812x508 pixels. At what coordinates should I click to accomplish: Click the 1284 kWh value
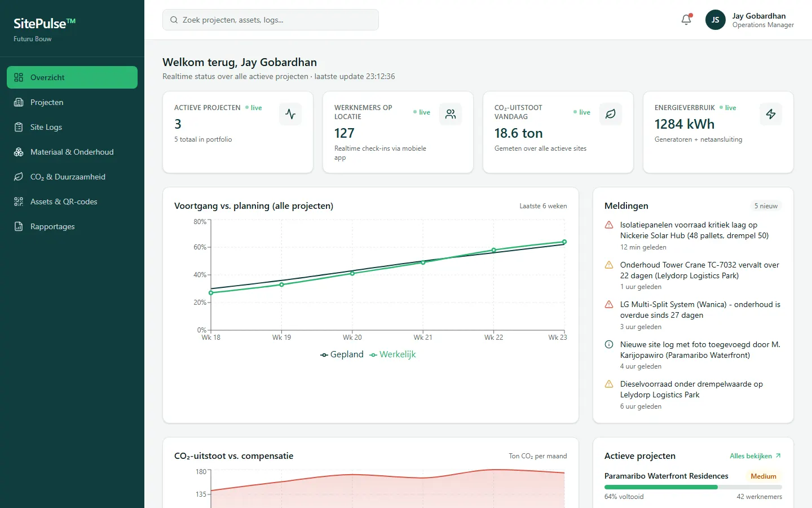(x=685, y=124)
